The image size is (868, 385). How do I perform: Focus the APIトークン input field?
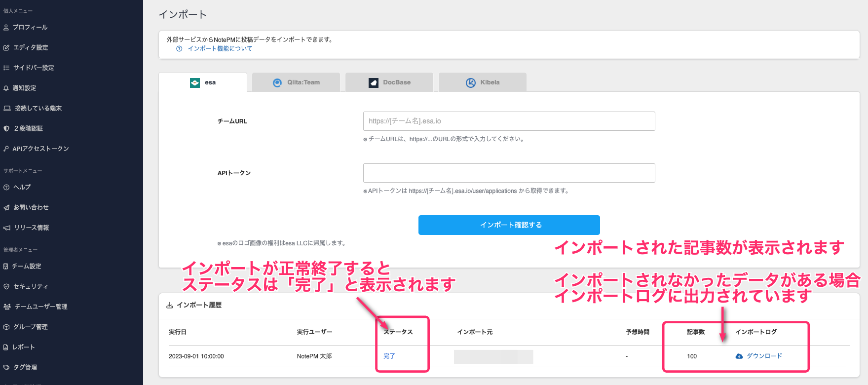pos(509,173)
